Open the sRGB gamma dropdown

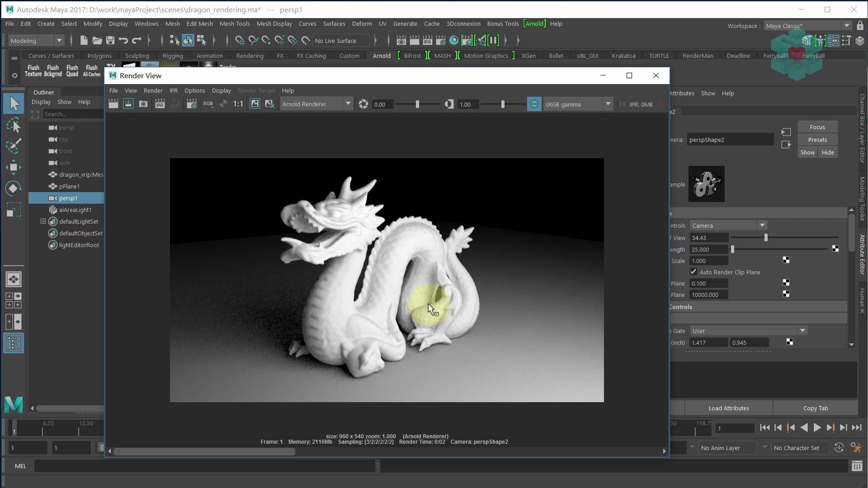point(608,104)
